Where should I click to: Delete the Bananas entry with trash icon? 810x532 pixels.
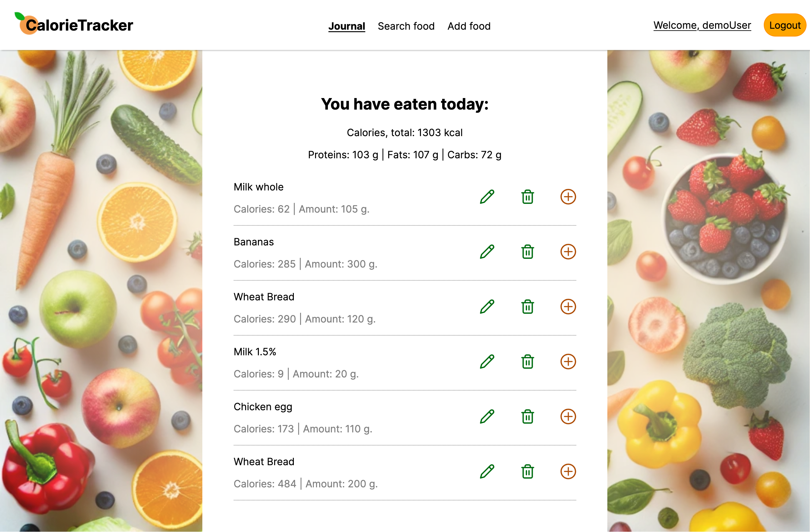(x=527, y=252)
